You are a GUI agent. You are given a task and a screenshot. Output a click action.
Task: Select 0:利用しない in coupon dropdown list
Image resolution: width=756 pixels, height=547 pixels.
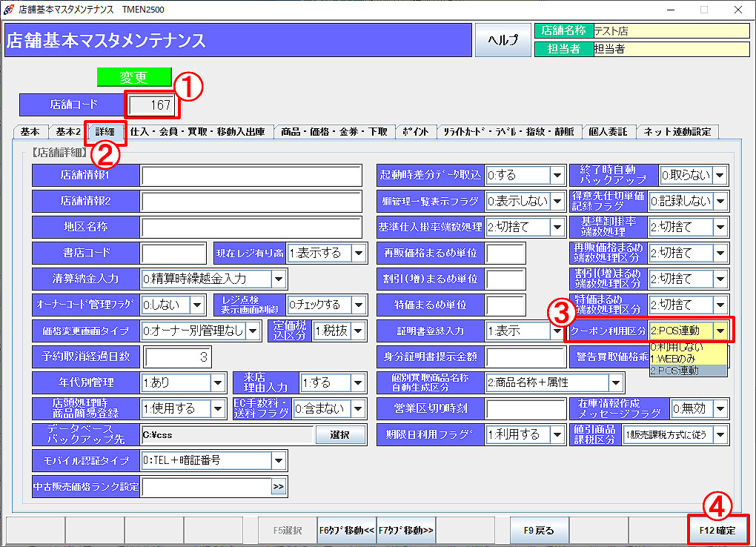tap(676, 347)
